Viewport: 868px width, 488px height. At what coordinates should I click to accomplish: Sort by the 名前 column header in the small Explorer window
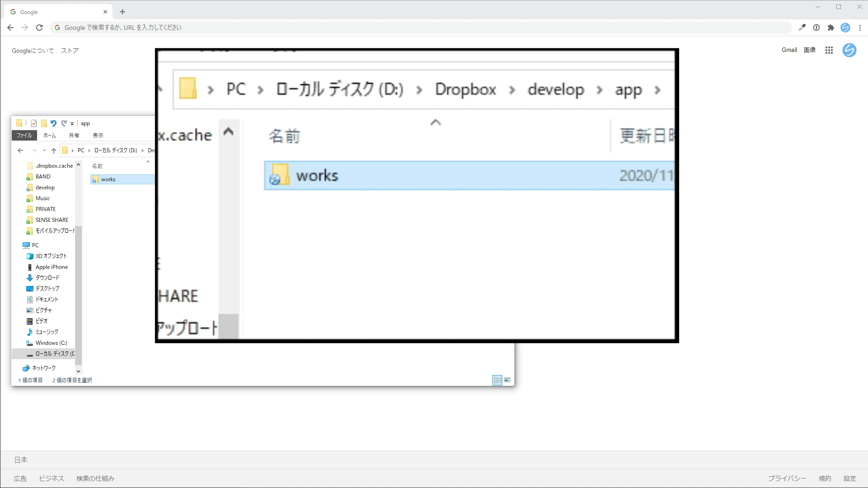coord(97,166)
